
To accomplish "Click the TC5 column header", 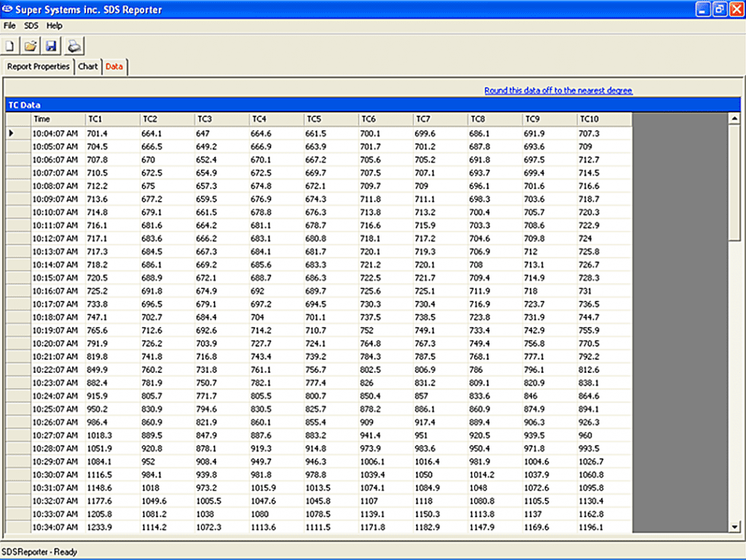I will pyautogui.click(x=331, y=119).
